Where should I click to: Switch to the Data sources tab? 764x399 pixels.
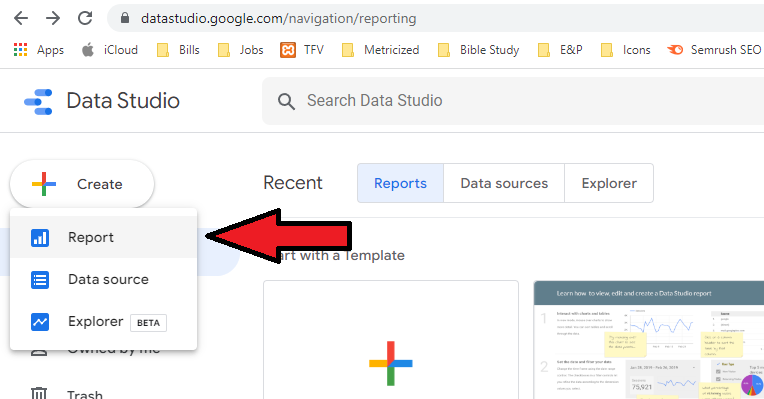tap(504, 183)
